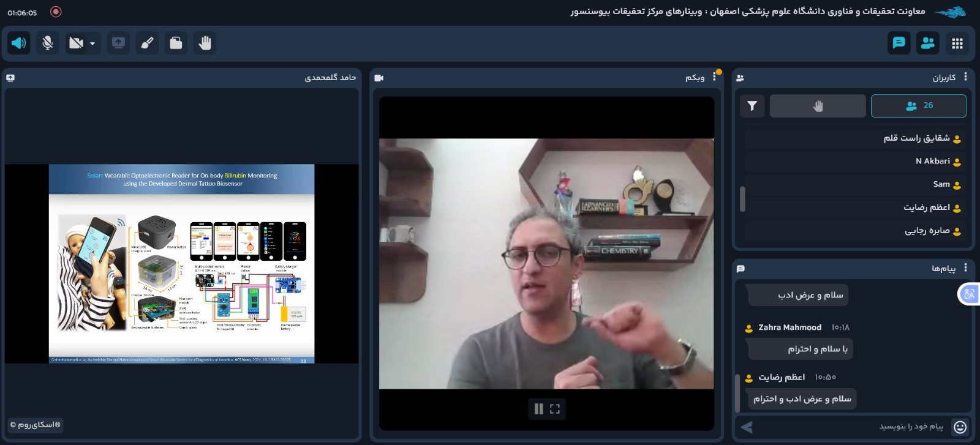Image resolution: width=980 pixels, height=445 pixels.
Task: Toggle the chat panel button
Action: pyautogui.click(x=899, y=43)
